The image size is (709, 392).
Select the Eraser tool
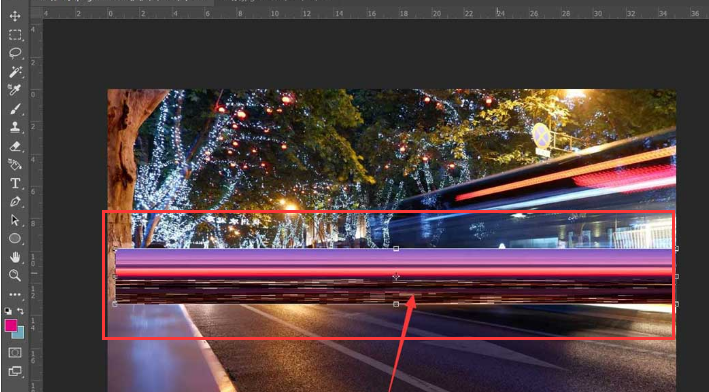[x=15, y=146]
